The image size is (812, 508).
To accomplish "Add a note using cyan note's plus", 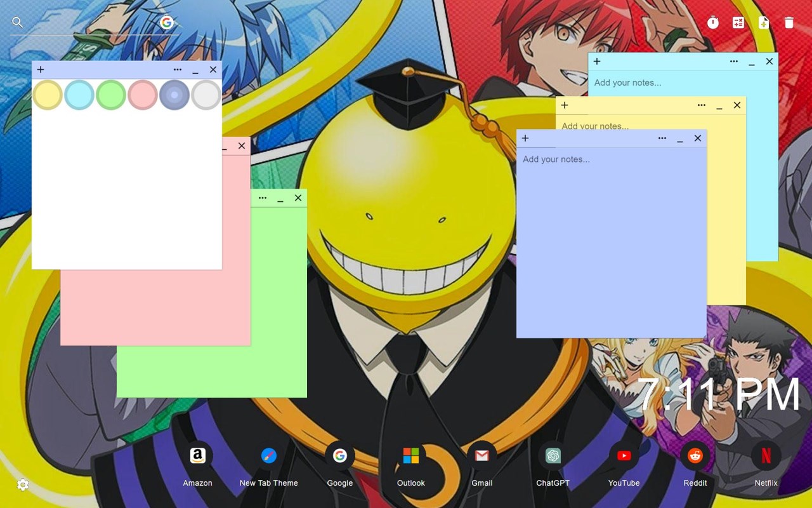I will pyautogui.click(x=597, y=62).
